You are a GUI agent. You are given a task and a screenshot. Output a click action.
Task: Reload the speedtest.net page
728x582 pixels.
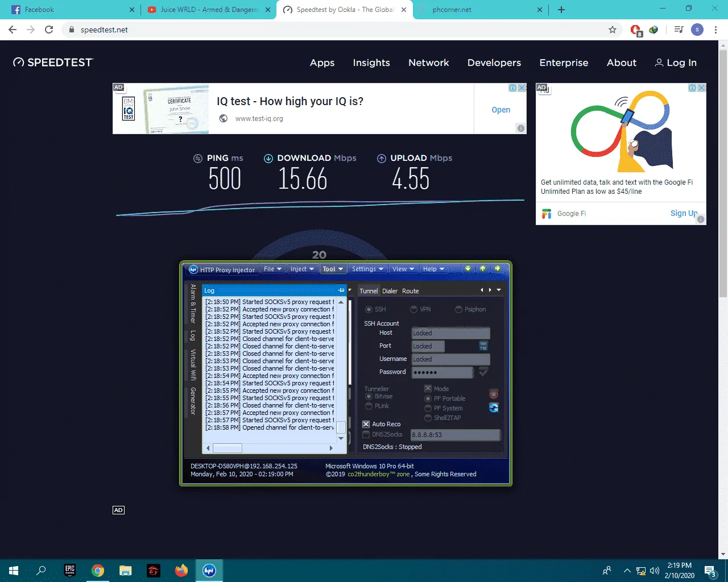(x=49, y=30)
